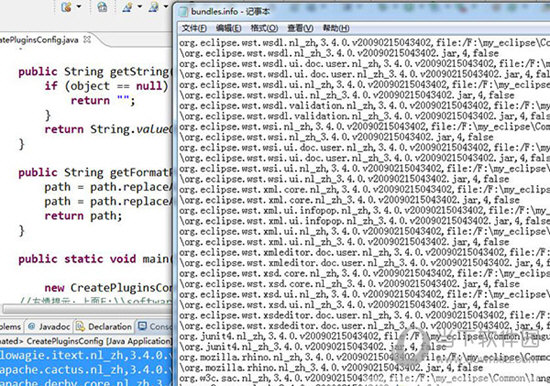The width and height of the screenshot is (550, 386).
Task: Click Notepad line 'org.eclipse.wst.wsdl.ui.doc.user.nl_zh,3.4.0...'
Action: [364, 64]
